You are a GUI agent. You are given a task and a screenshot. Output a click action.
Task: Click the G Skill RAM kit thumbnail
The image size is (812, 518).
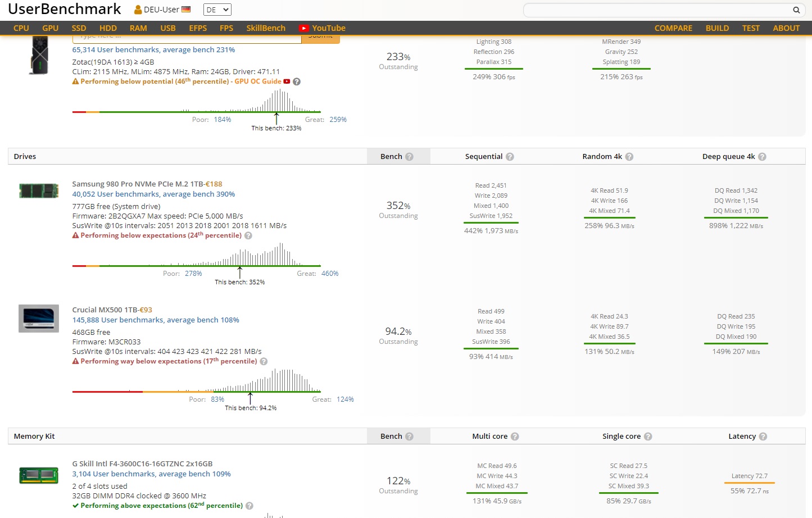(x=39, y=475)
